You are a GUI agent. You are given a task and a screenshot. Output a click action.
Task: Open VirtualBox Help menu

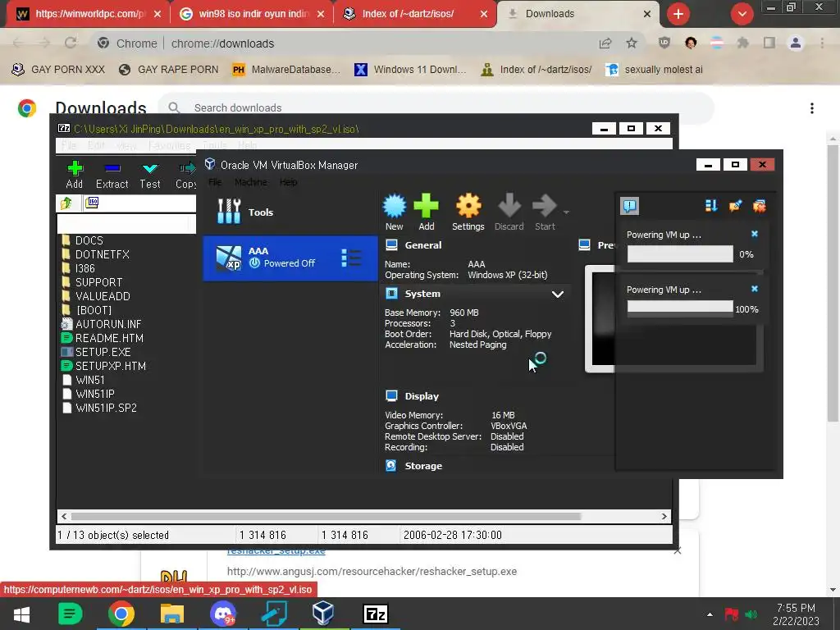(288, 182)
